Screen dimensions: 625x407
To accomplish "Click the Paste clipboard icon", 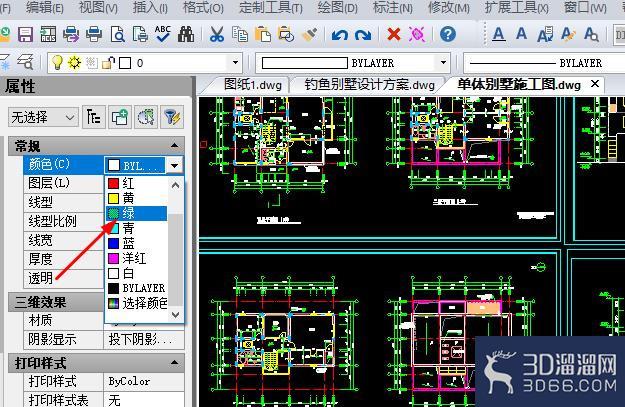I will 263,35.
